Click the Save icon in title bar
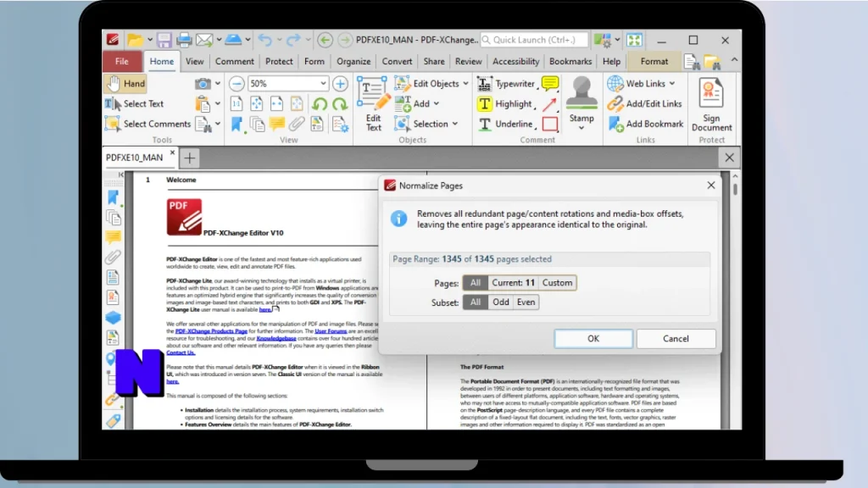Image resolution: width=868 pixels, height=488 pixels. point(164,40)
